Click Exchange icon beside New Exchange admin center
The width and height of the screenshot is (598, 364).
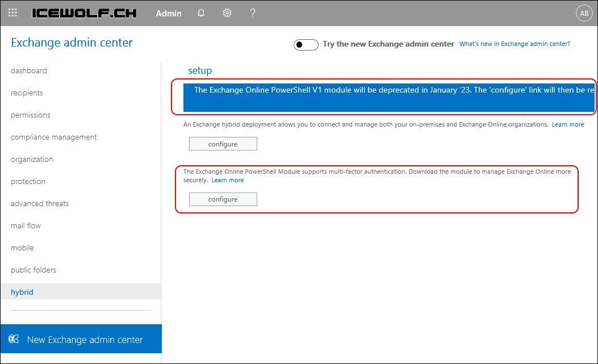tap(14, 339)
